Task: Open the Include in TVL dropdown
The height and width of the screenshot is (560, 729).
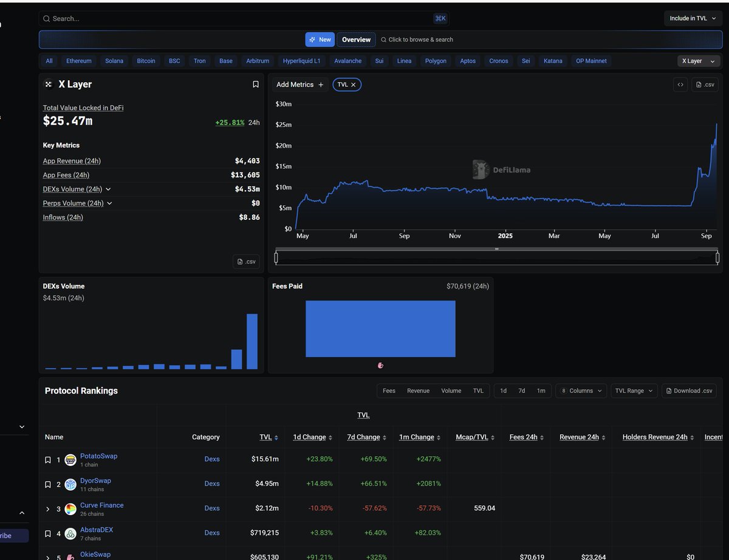Action: tap(692, 18)
